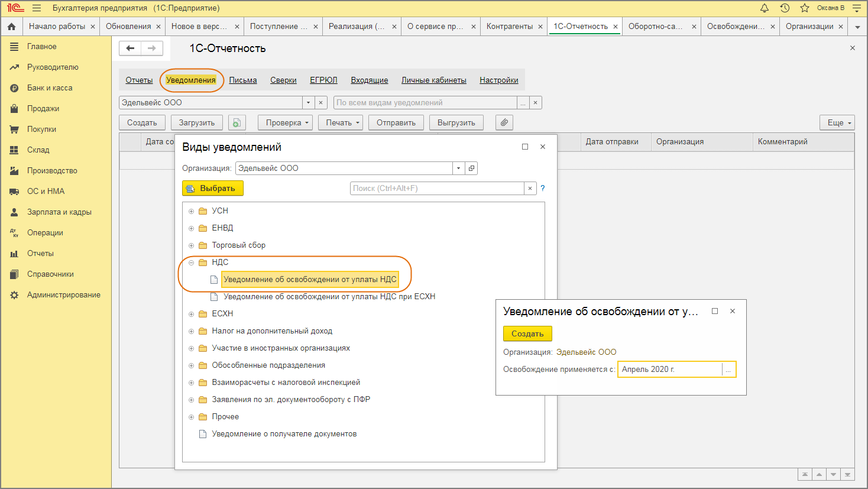Screen dimensions: 868x489
Task: Clear the Эдельвейс ООО organization filter
Action: pyautogui.click(x=321, y=103)
